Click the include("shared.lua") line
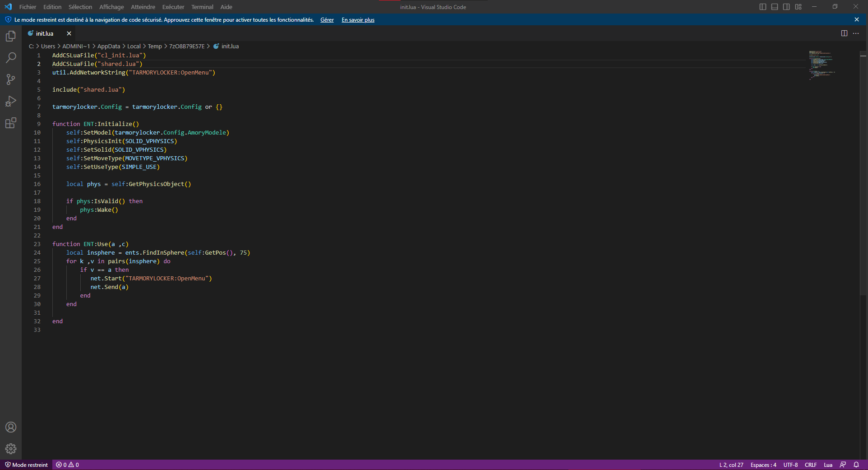This screenshot has width=868, height=470. tap(89, 89)
